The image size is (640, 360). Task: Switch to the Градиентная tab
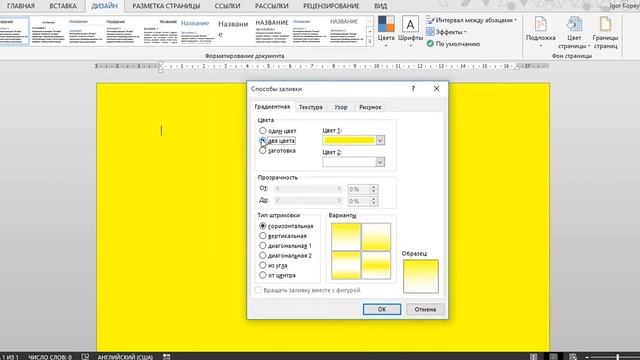tap(272, 107)
